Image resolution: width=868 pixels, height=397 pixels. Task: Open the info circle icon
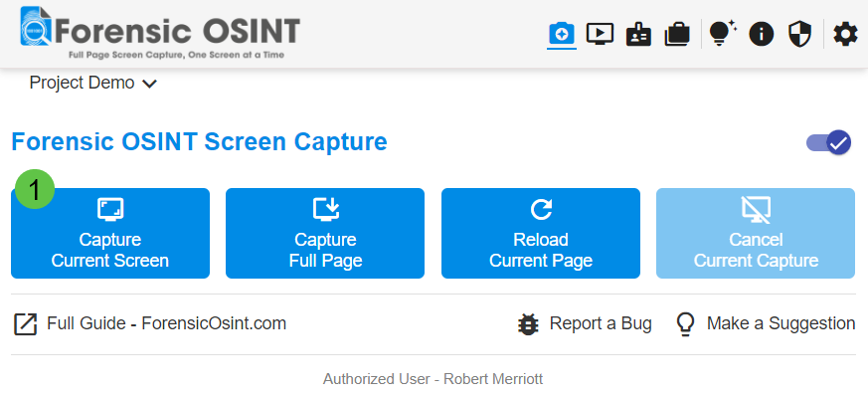click(x=762, y=35)
